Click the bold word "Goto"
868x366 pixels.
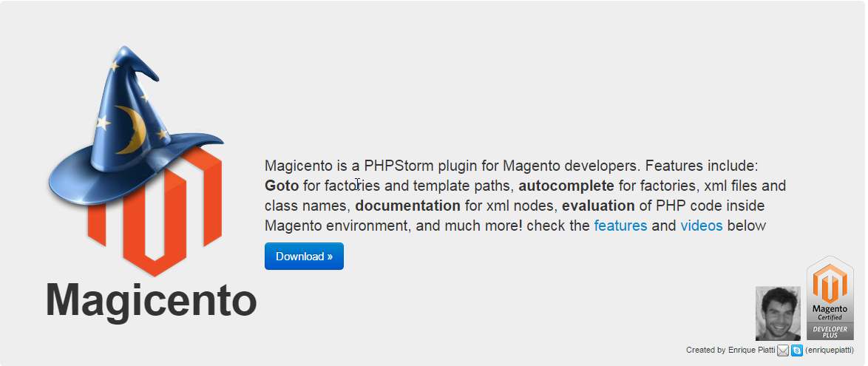[282, 185]
